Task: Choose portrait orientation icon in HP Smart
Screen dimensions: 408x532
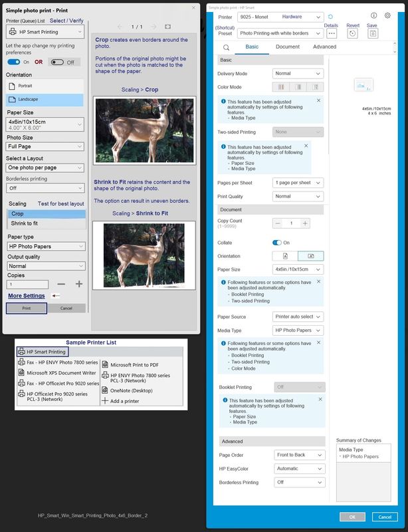Action: 285,256
